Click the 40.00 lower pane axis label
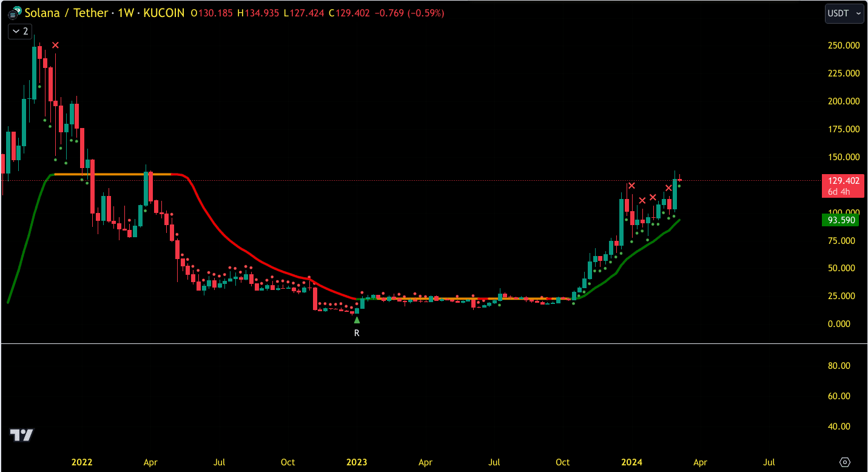868x472 pixels. tap(839, 426)
